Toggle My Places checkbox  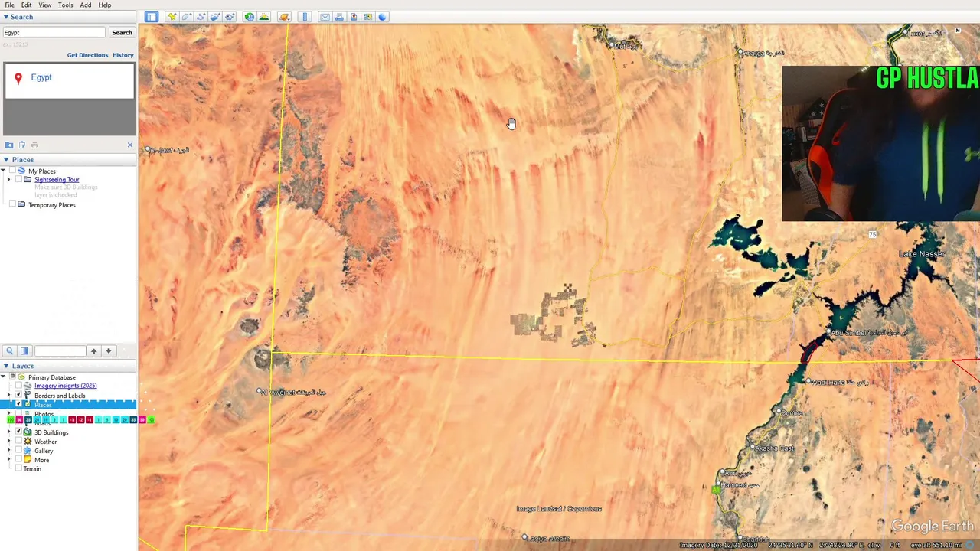tap(12, 171)
